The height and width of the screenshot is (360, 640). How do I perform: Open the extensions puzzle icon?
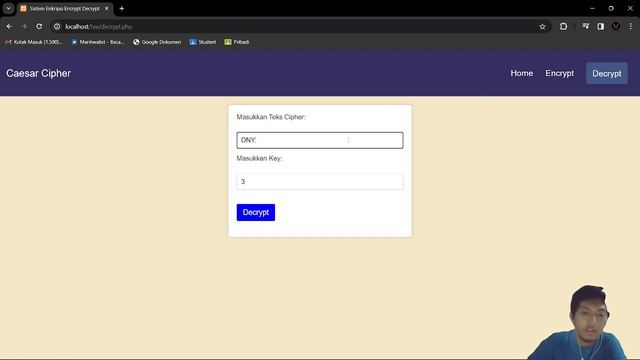pyautogui.click(x=563, y=27)
